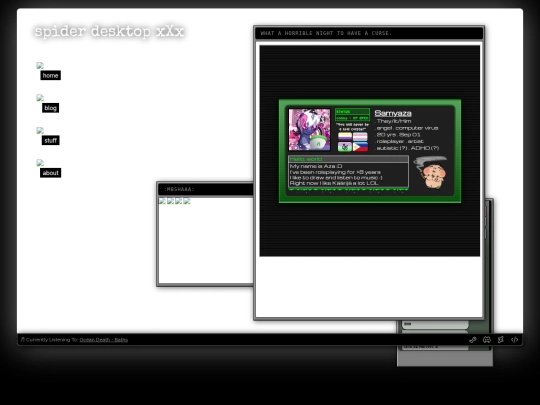540x405 pixels.
Task: Click the transgender pride flag badge
Action: 360,137
